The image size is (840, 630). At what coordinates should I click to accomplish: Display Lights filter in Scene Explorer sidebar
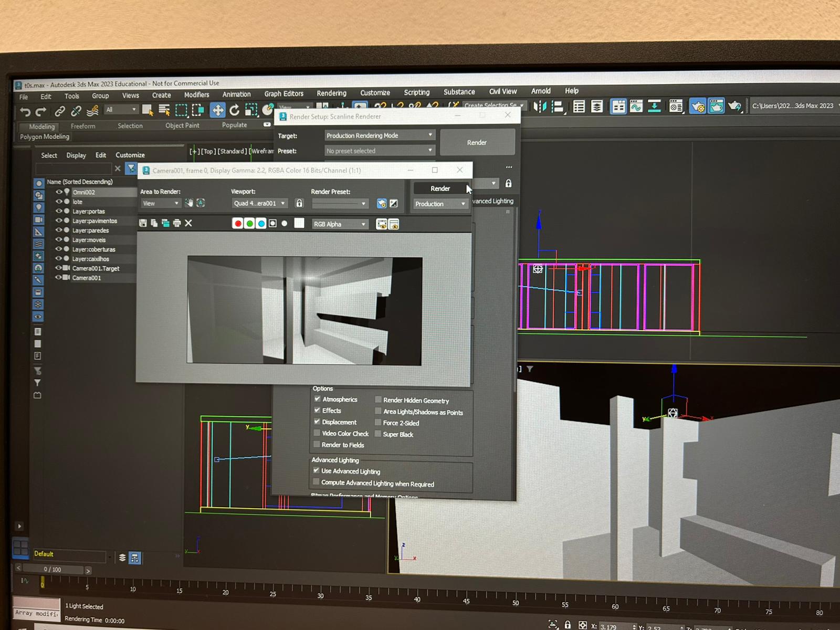[39, 207]
